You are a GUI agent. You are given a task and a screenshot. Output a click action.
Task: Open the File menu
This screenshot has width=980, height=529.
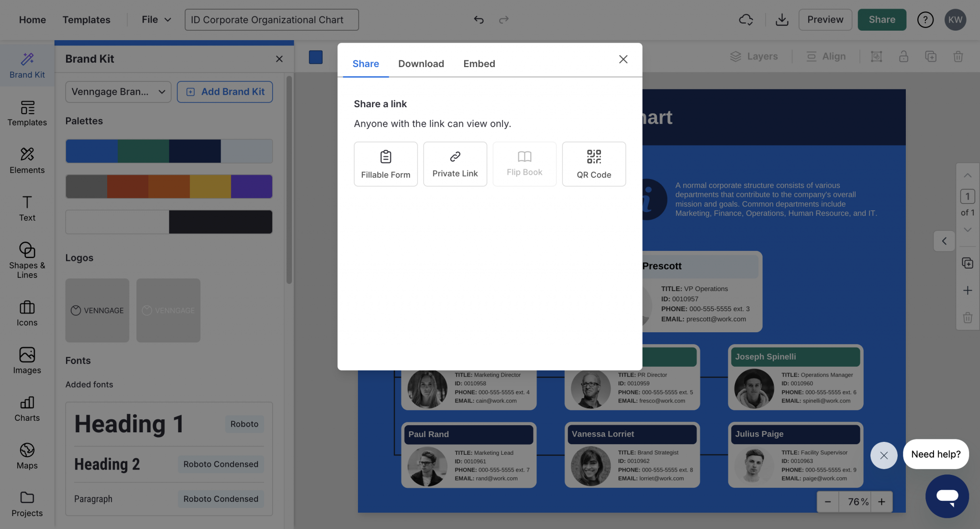155,20
